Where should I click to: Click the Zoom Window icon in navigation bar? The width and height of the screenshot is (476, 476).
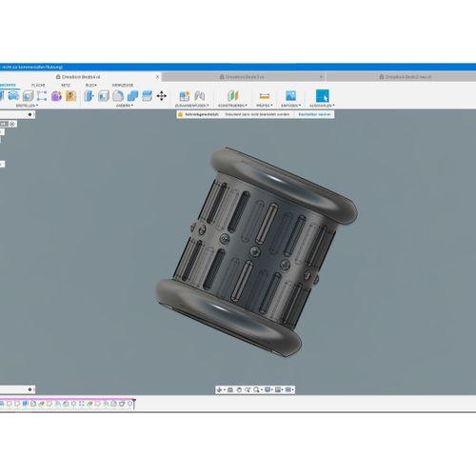point(248,389)
